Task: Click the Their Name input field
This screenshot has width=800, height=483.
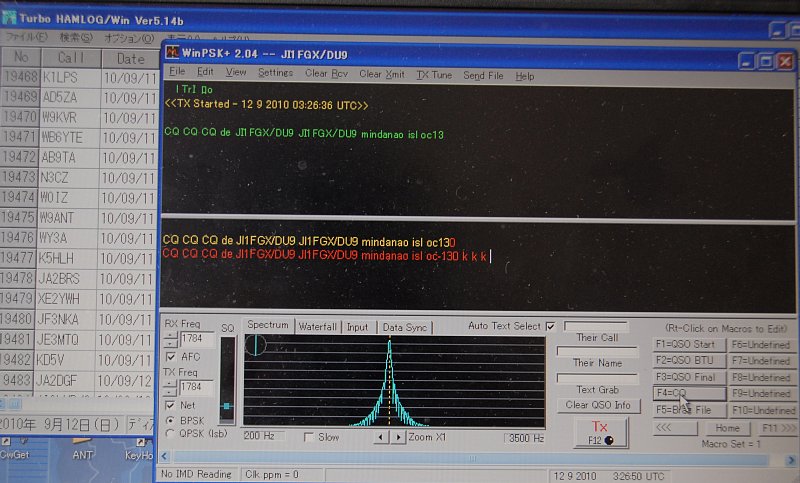Action: click(597, 351)
